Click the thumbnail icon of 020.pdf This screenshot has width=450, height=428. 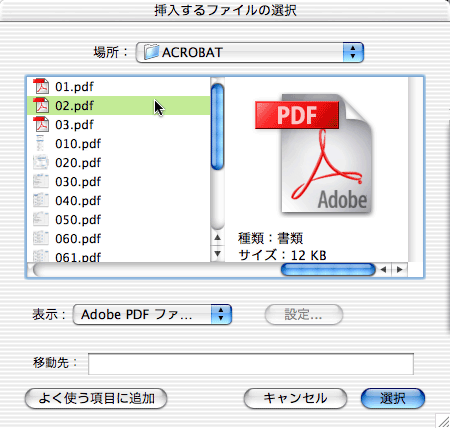tap(41, 162)
